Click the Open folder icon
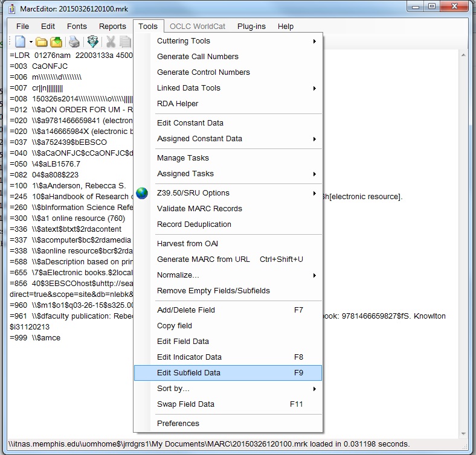Viewport: 476px width, 455px height. click(42, 42)
